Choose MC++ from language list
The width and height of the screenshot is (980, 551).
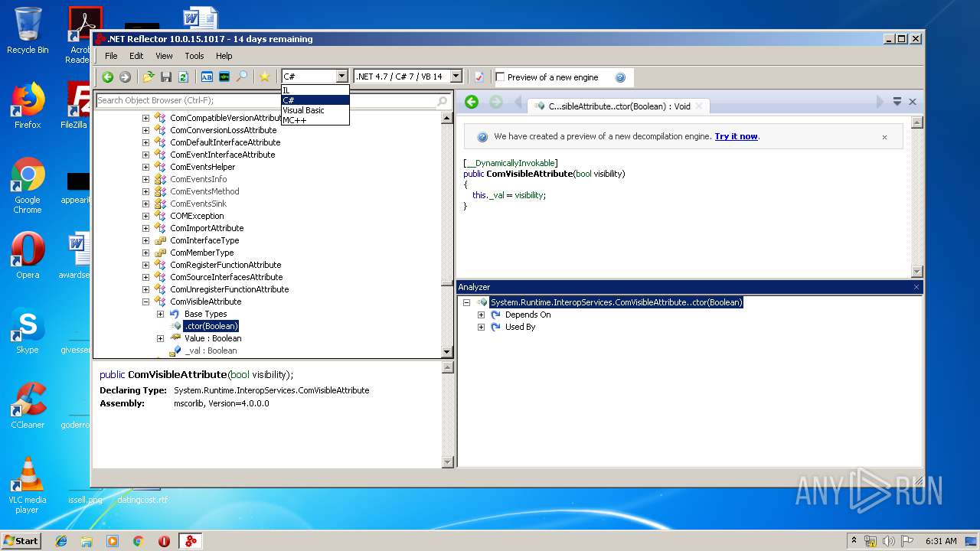click(x=315, y=120)
